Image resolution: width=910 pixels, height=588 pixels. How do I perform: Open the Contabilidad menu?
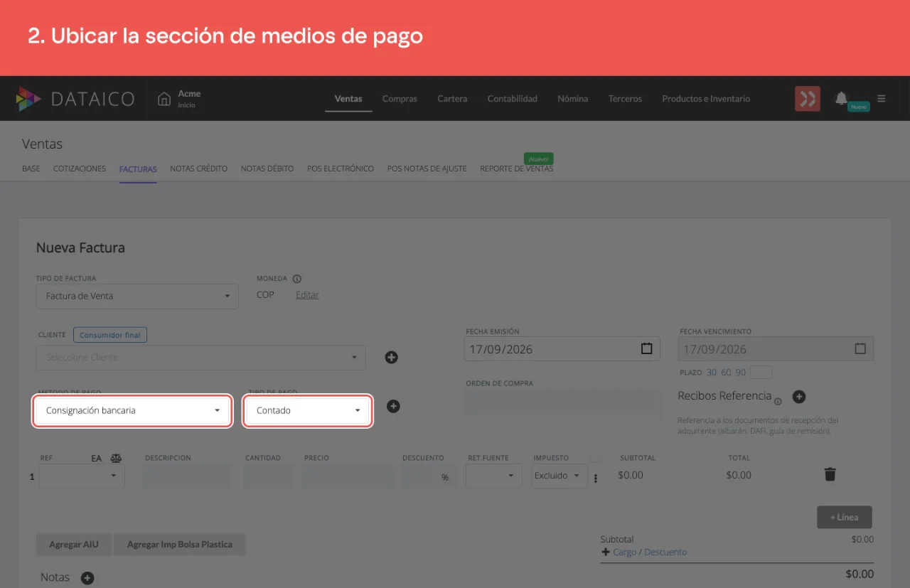pos(513,99)
